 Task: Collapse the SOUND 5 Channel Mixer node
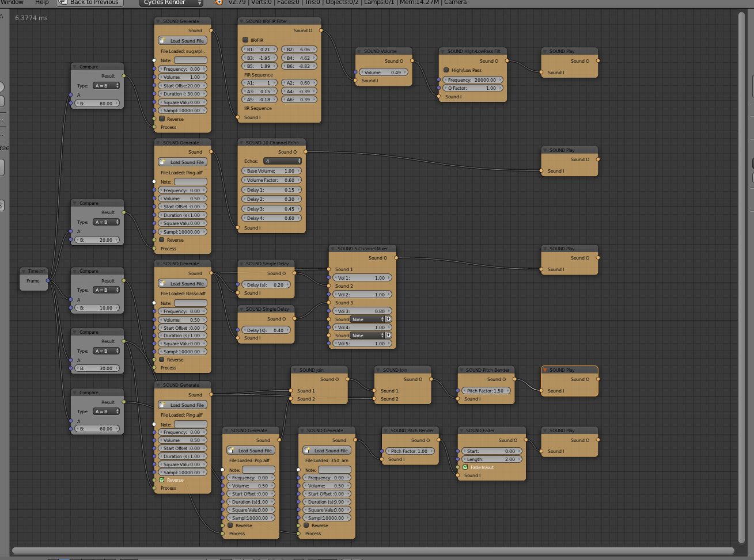[x=333, y=249]
